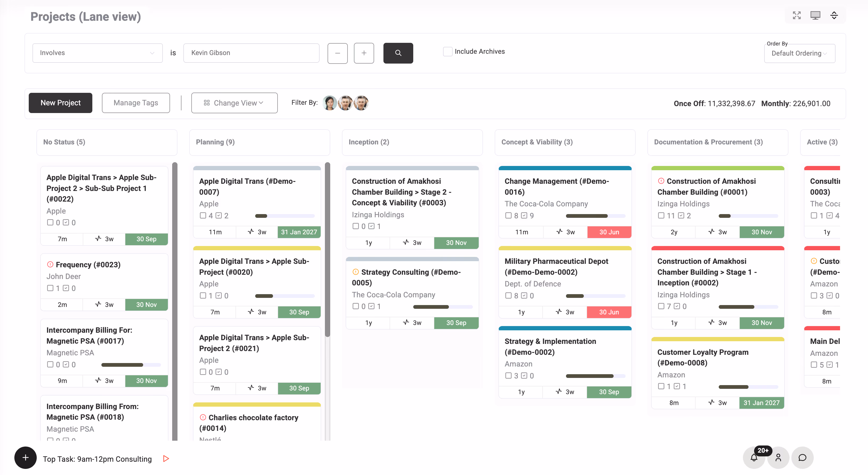Open the user profile icon

(778, 457)
